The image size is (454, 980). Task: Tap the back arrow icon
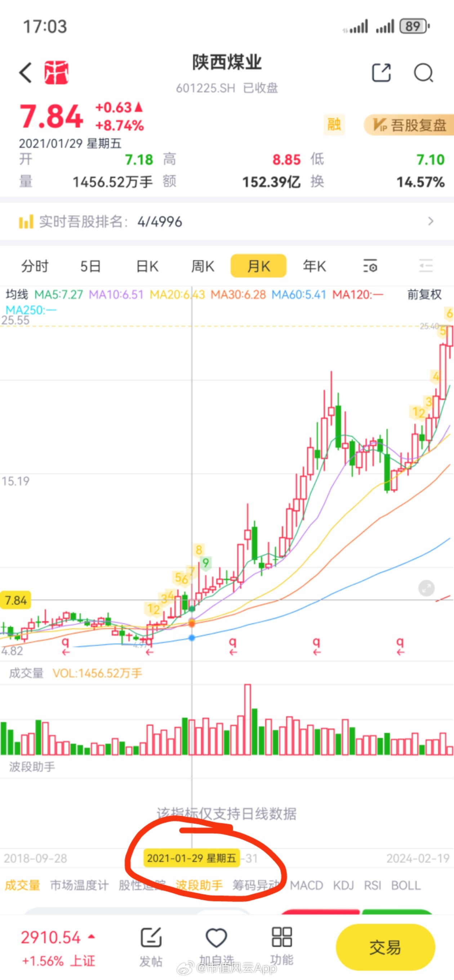tap(26, 72)
